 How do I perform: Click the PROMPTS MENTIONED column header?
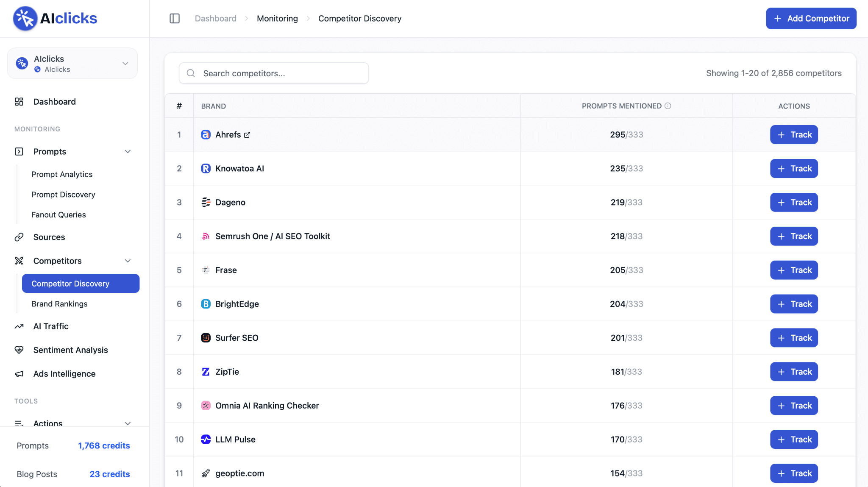point(621,106)
